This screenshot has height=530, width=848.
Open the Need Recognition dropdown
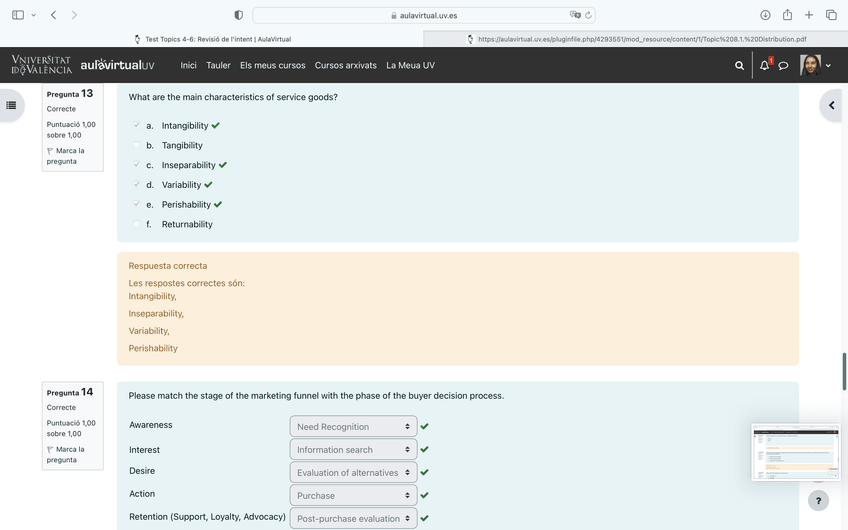[353, 427]
